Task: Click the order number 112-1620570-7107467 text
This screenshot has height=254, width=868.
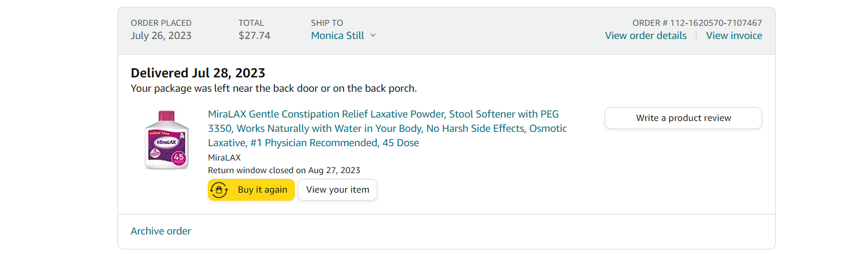Action: 697,23
